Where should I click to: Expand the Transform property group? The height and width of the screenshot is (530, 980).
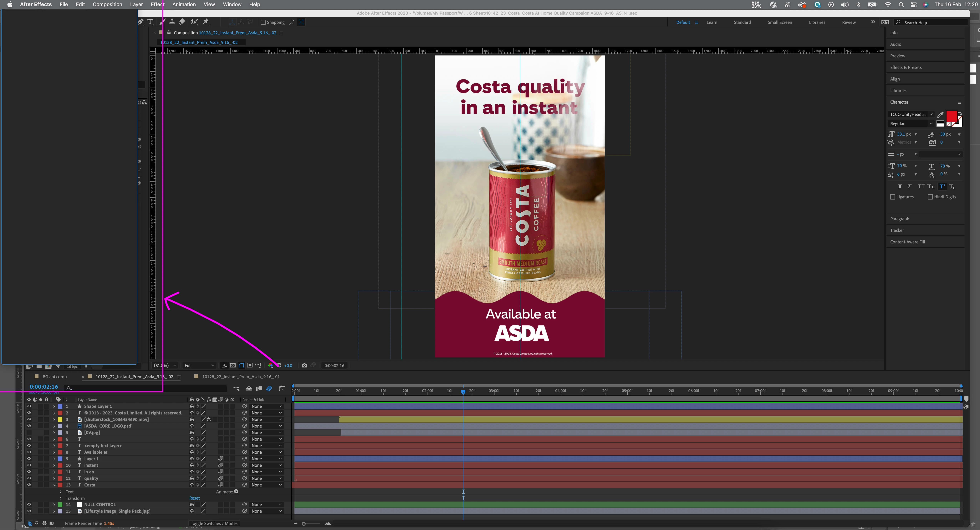[x=60, y=498]
